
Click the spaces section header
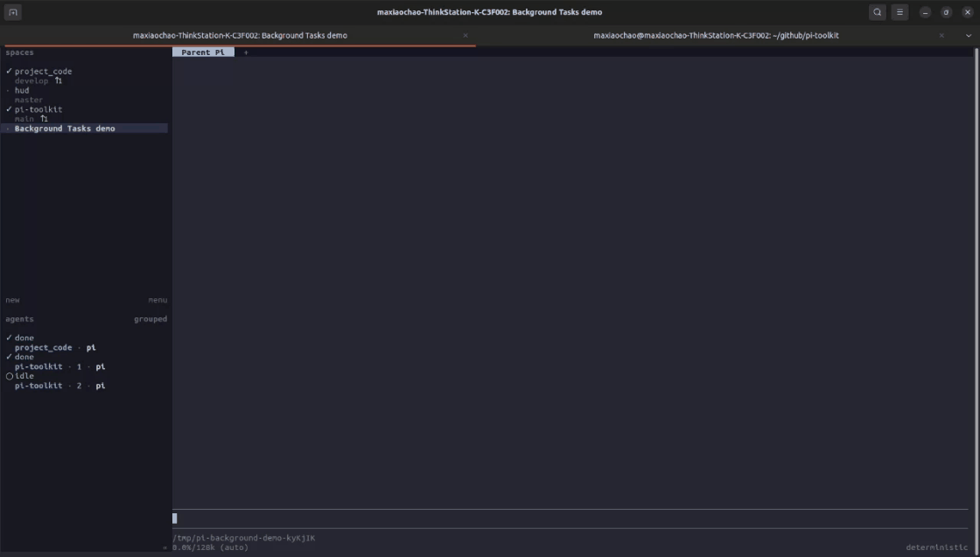19,52
